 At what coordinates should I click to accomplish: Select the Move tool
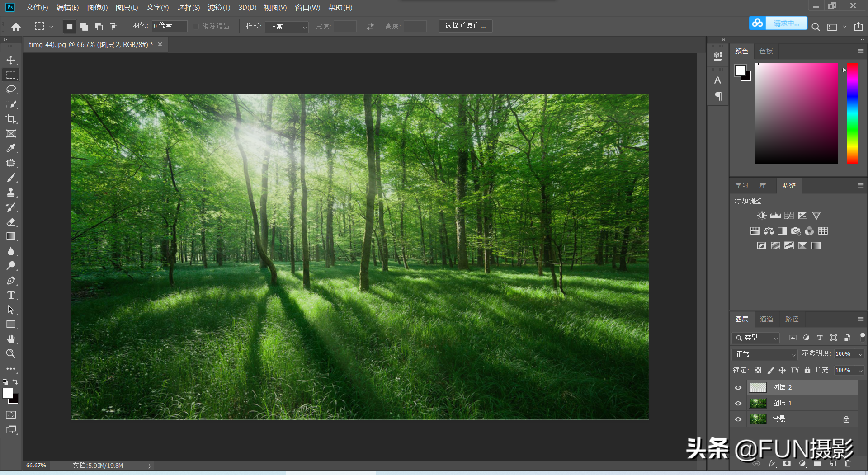pyautogui.click(x=11, y=60)
